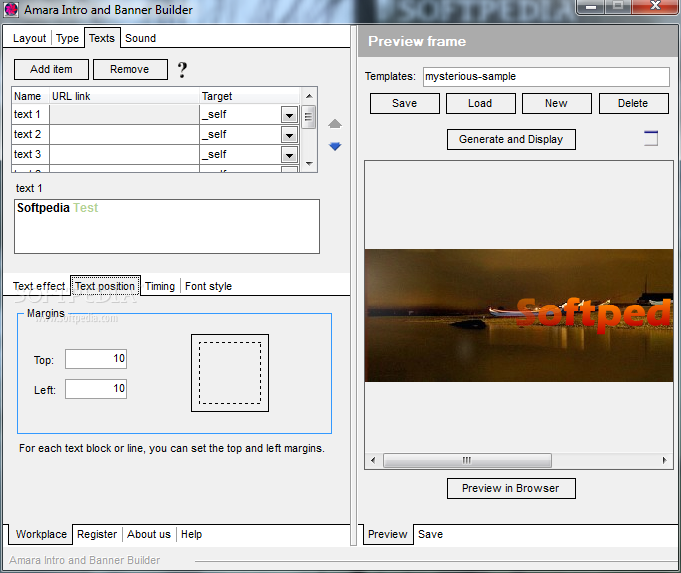Image resolution: width=681 pixels, height=573 pixels.
Task: Switch to the Layout tab
Action: (29, 38)
